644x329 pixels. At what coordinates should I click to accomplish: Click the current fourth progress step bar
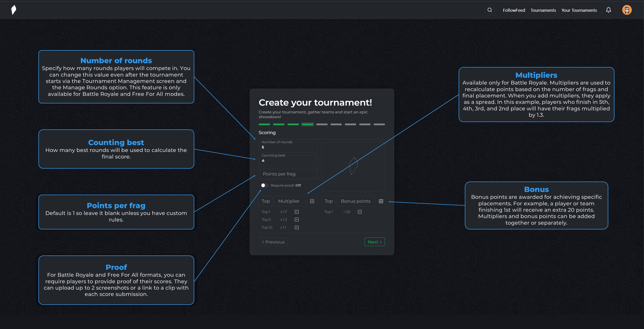tap(307, 124)
